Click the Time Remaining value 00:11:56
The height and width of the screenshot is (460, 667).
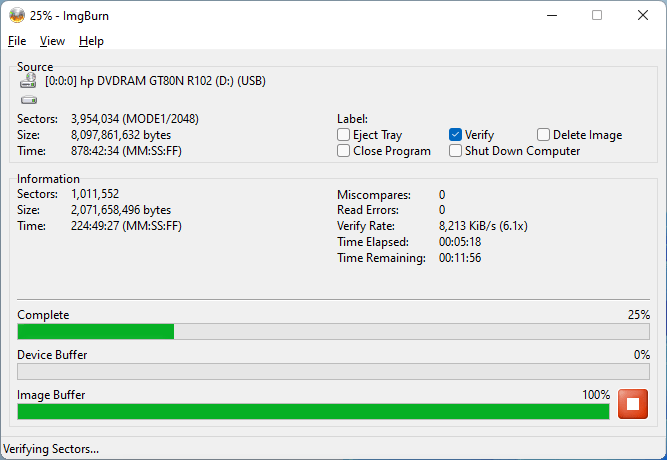coord(460,258)
